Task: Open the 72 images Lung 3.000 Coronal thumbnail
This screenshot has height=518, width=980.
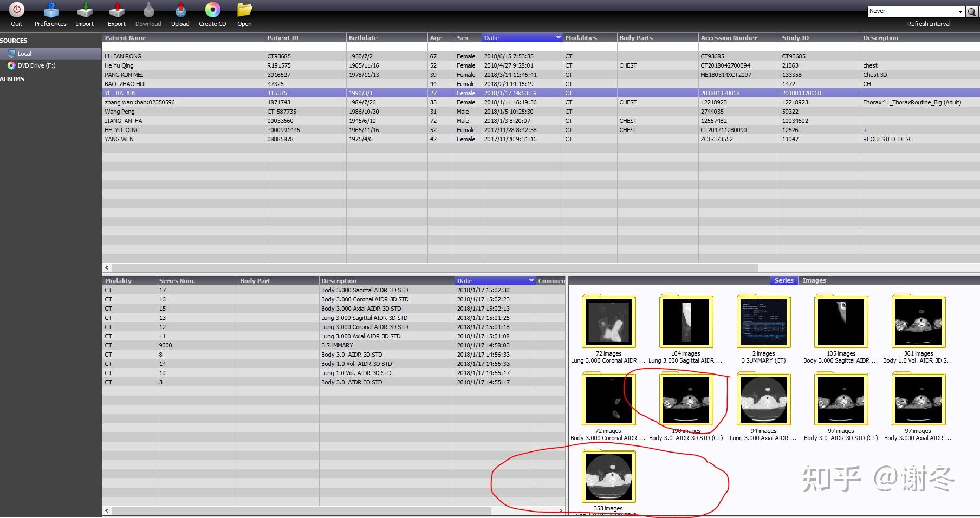Action: click(x=608, y=322)
